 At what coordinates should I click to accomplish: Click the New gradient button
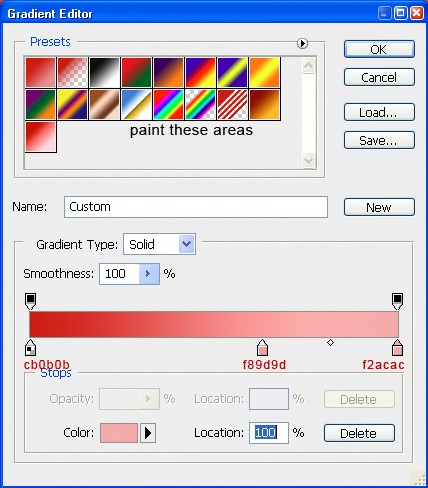coord(379,207)
